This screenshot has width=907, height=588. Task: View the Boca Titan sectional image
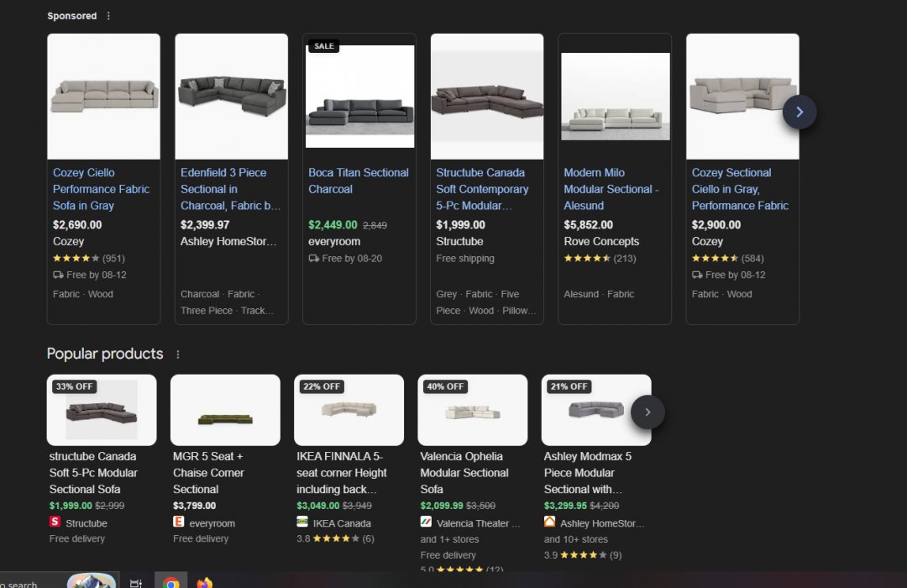(359, 97)
